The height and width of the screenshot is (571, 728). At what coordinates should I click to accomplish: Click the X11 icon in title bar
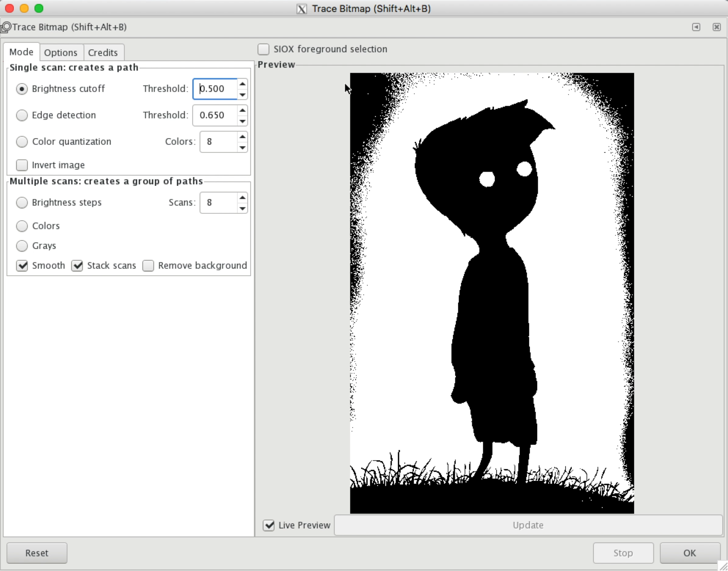tap(301, 9)
